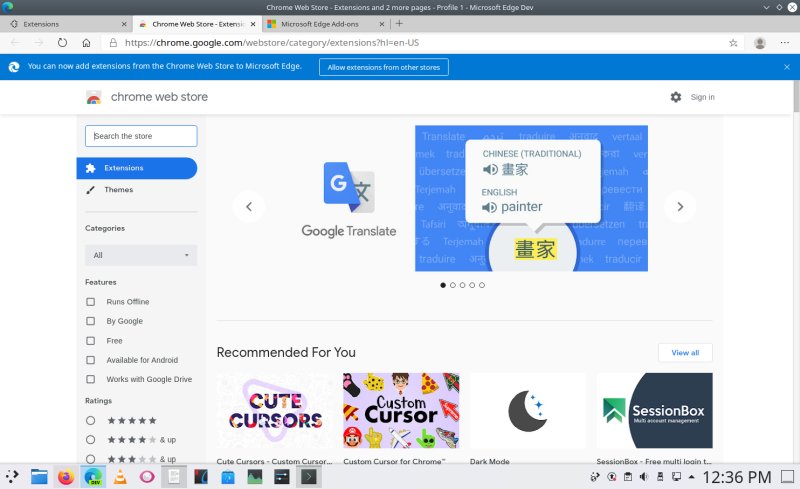Check the By Google checkbox
Image resolution: width=800 pixels, height=489 pixels.
point(90,321)
